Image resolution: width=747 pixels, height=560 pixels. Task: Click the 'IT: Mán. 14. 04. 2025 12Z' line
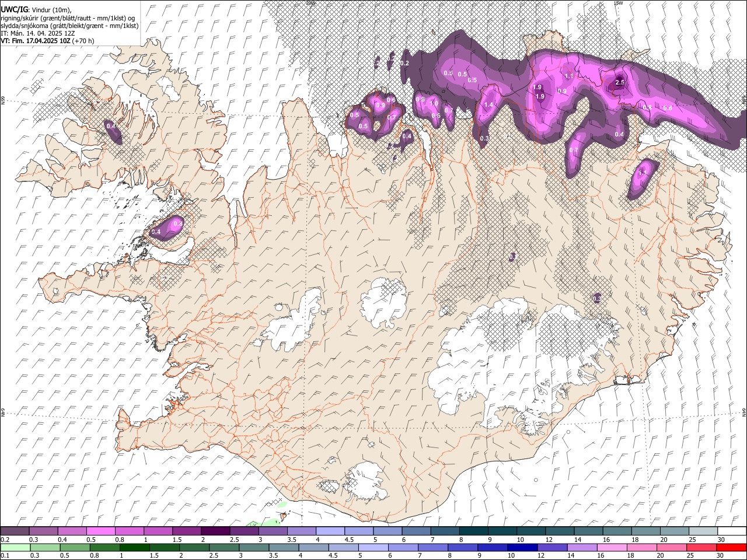click(x=38, y=33)
